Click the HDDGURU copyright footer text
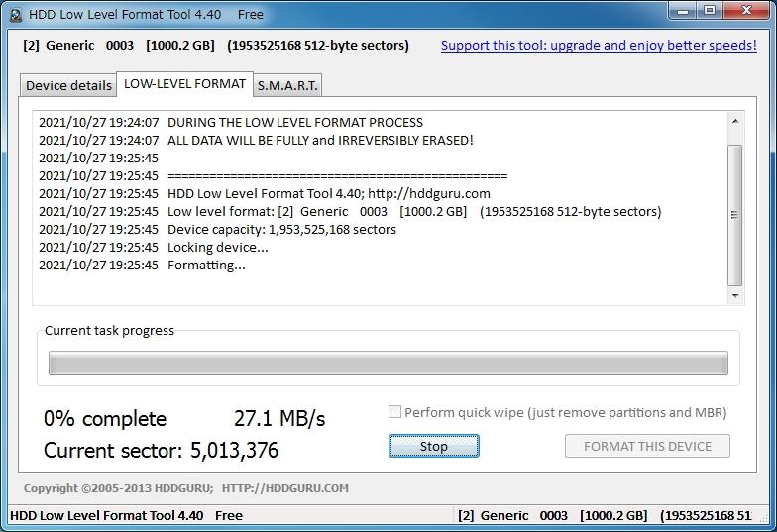777x532 pixels. pos(186,488)
